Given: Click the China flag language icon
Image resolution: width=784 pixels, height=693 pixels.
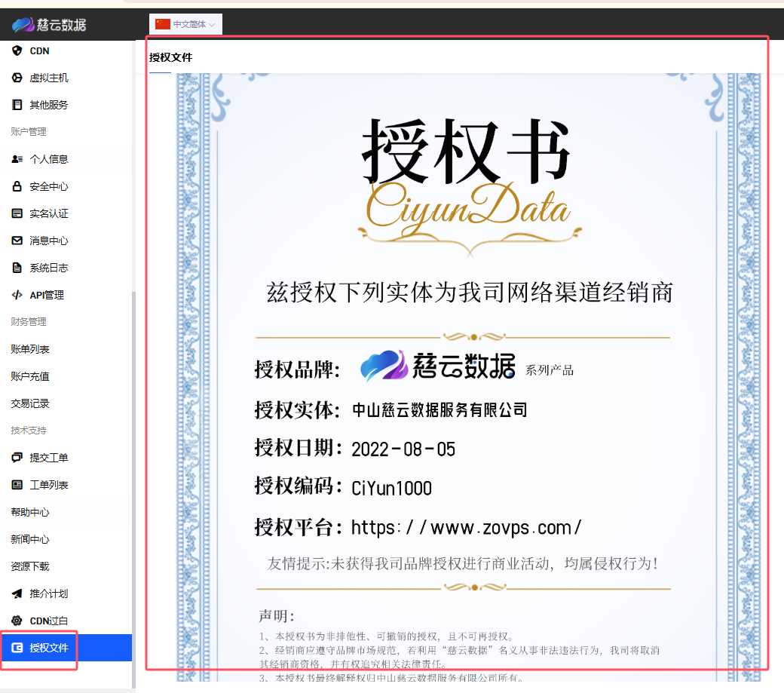Looking at the screenshot, I should (163, 24).
